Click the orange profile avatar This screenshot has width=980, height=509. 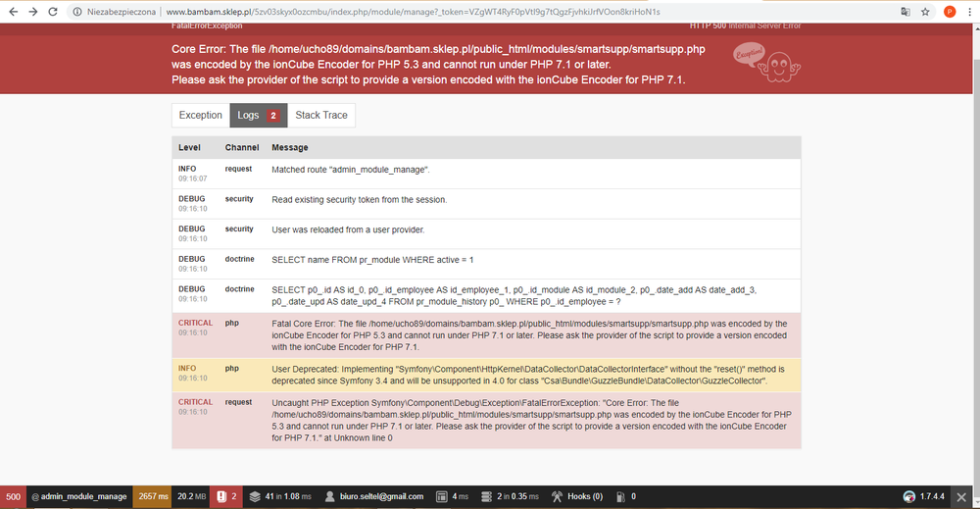pos(950,12)
